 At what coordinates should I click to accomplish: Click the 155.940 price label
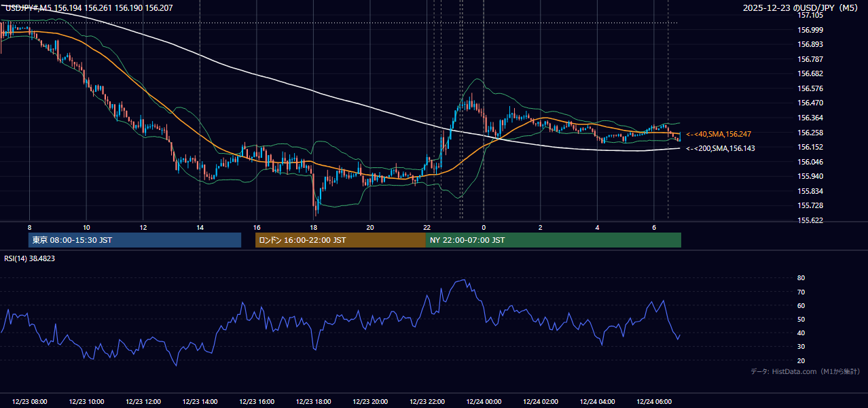[x=810, y=176]
